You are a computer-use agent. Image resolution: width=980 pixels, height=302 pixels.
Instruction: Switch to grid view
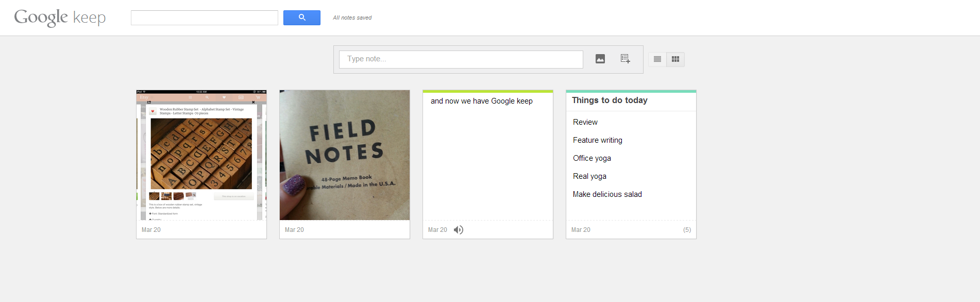coord(675,59)
